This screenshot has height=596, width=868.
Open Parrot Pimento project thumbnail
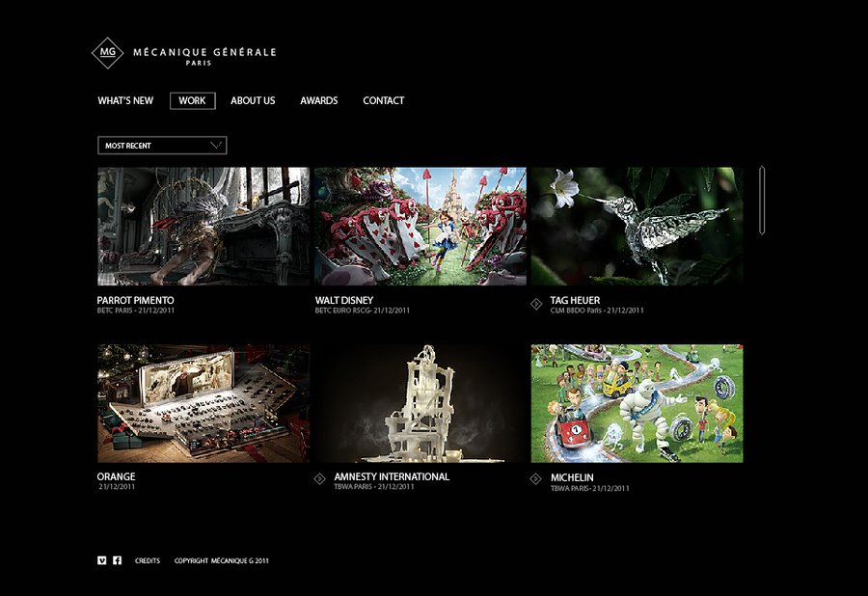(x=203, y=227)
